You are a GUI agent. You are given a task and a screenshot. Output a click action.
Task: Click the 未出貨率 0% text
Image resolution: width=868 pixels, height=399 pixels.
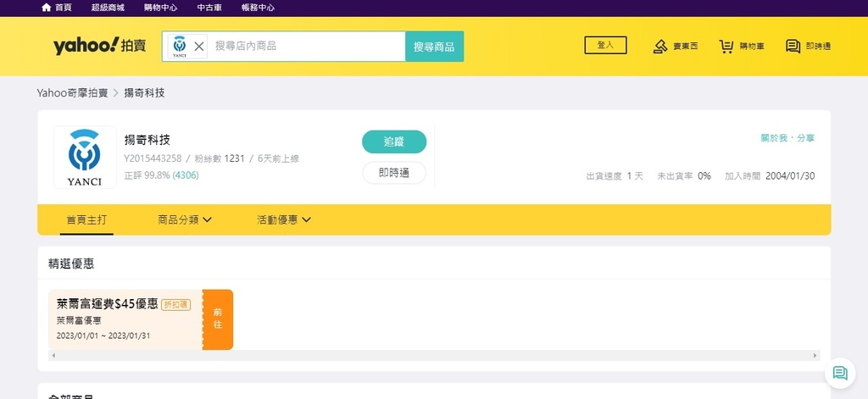tap(684, 176)
